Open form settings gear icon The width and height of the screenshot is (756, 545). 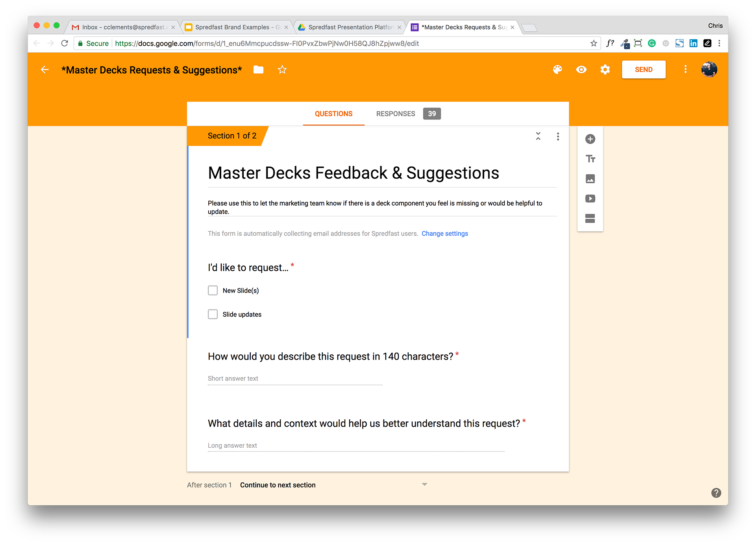(x=605, y=70)
